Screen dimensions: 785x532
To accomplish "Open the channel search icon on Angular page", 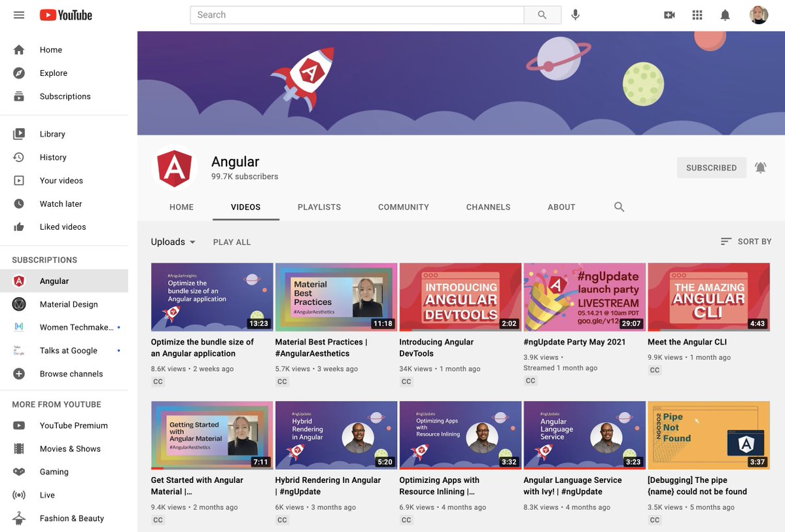I will pyautogui.click(x=619, y=206).
